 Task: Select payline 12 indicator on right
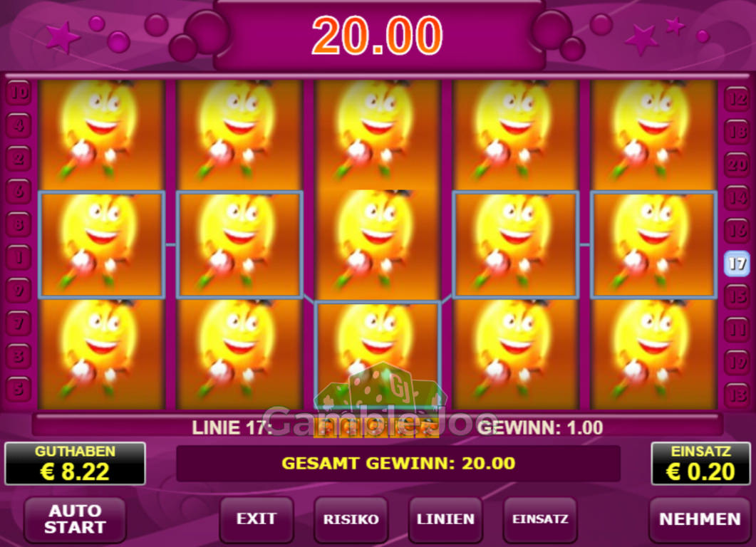click(x=737, y=99)
